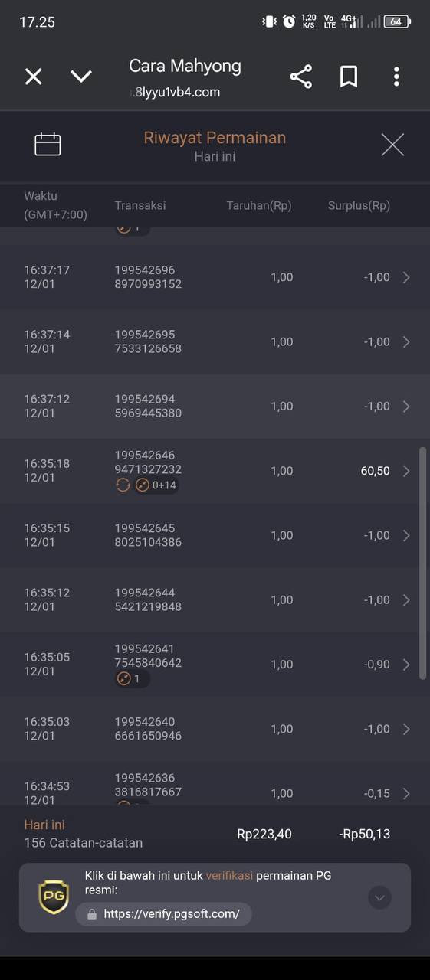430x980 pixels.
Task: Bookmark this page with the bookmark icon
Action: point(349,77)
